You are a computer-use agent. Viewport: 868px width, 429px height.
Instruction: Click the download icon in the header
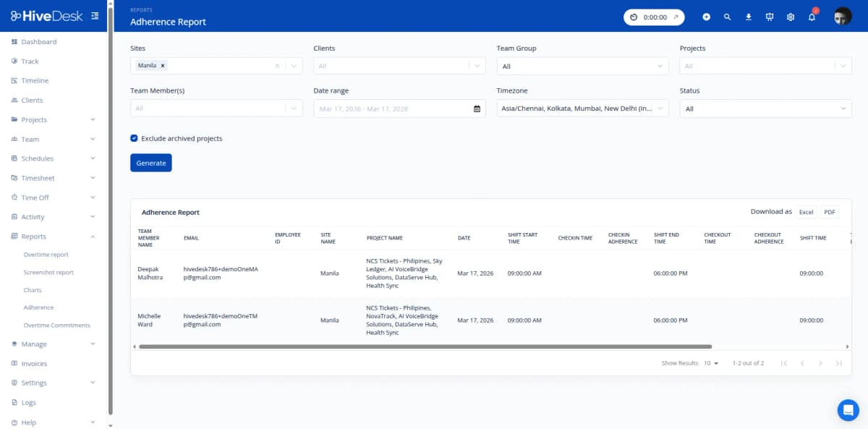point(749,16)
